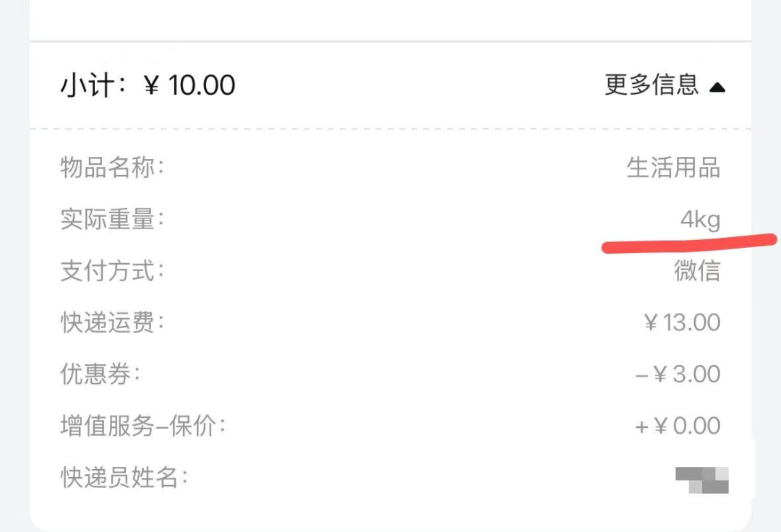The height and width of the screenshot is (532, 781).
Task: Select the 物品名称 label
Action: coord(112,168)
